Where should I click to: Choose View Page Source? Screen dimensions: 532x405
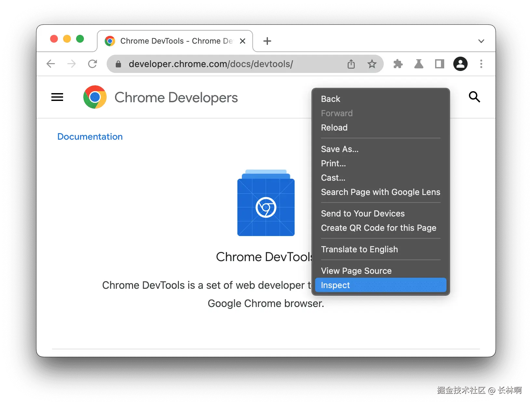click(381, 271)
